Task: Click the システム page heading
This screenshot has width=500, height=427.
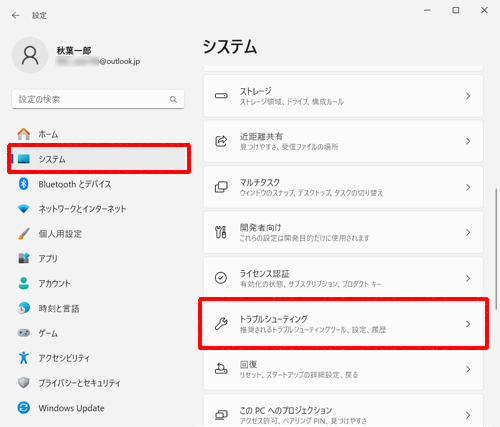Action: tap(230, 46)
